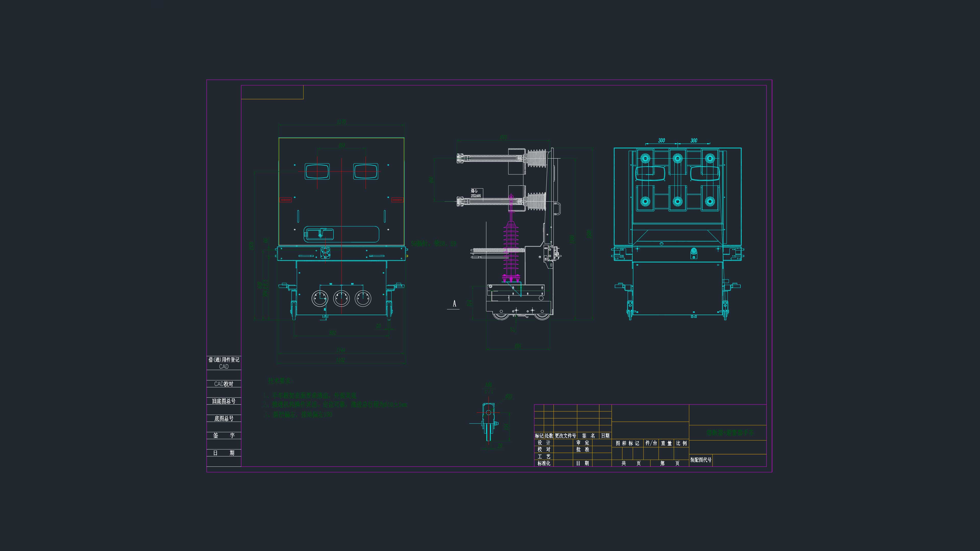Click the '594' base dimension
Screen dimensions: 980x551
click(x=518, y=346)
